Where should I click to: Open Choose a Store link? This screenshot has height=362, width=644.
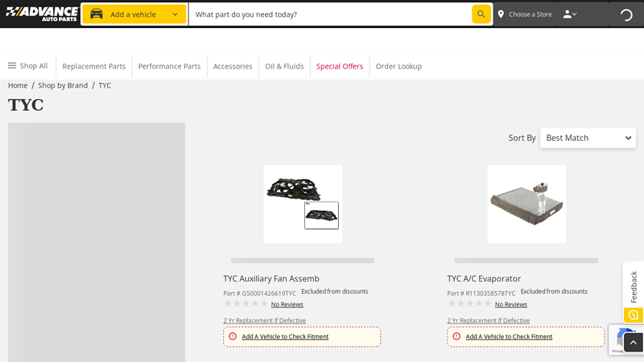click(x=530, y=14)
